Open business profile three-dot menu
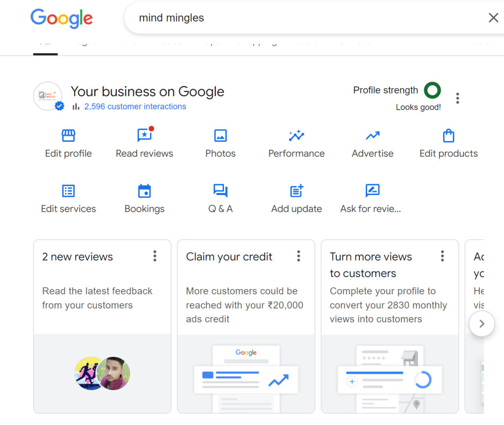Screen dimensions: 504x425 tap(458, 98)
